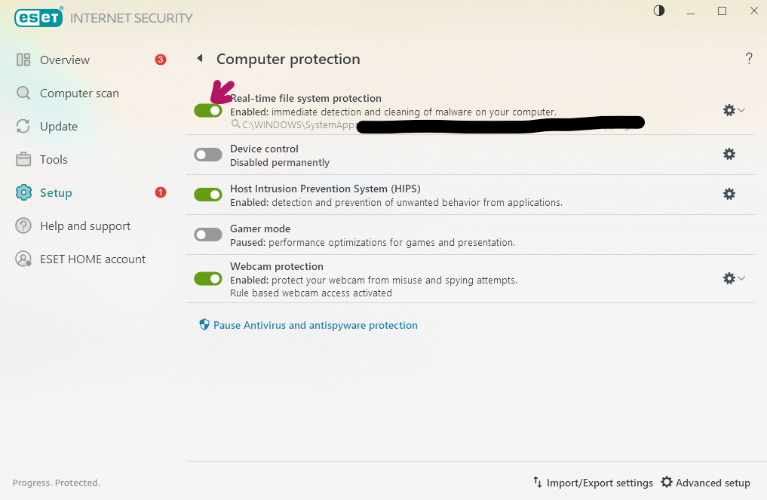Switch off Webcam protection toggle
This screenshot has height=500, width=767.
(208, 279)
